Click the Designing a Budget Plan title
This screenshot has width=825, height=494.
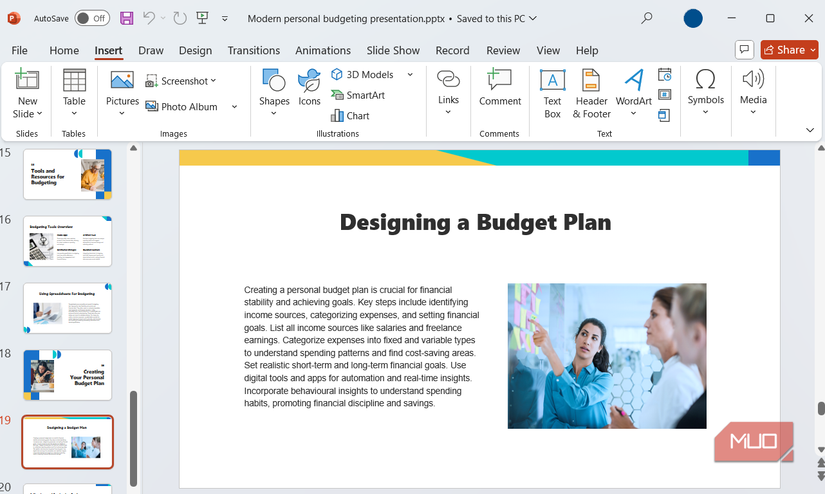click(476, 223)
